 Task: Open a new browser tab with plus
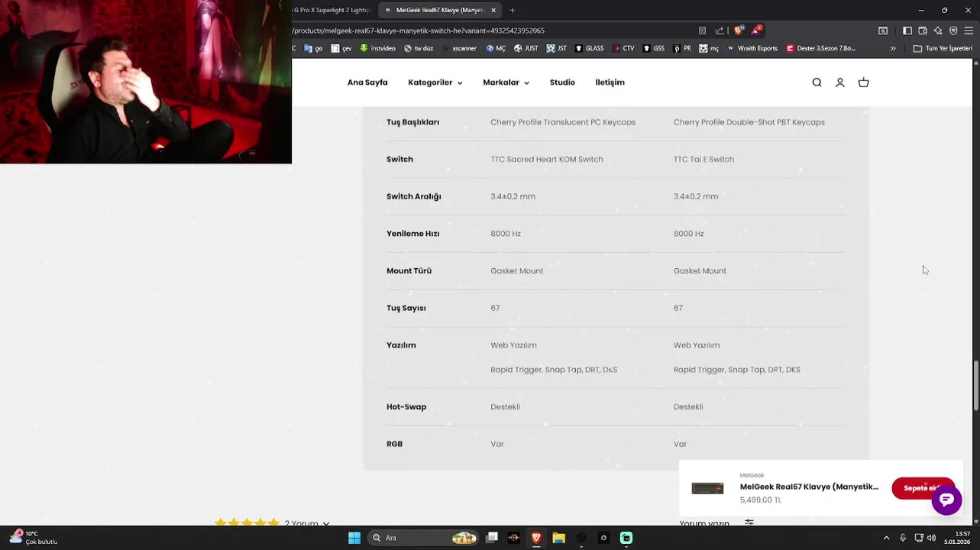coord(512,10)
